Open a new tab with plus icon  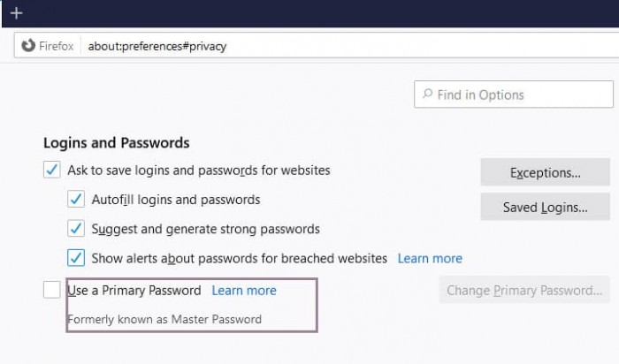pyautogui.click(x=16, y=13)
